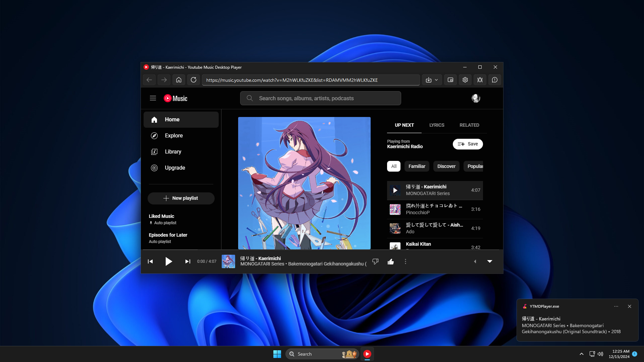Image resolution: width=644 pixels, height=362 pixels.
Task: Click the search magnifier icon
Action: pos(250,98)
